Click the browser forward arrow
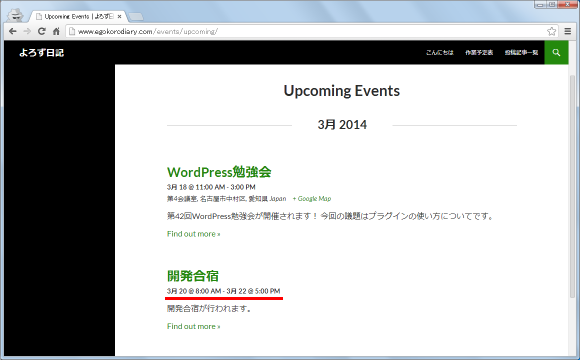The width and height of the screenshot is (580, 360). [27, 31]
